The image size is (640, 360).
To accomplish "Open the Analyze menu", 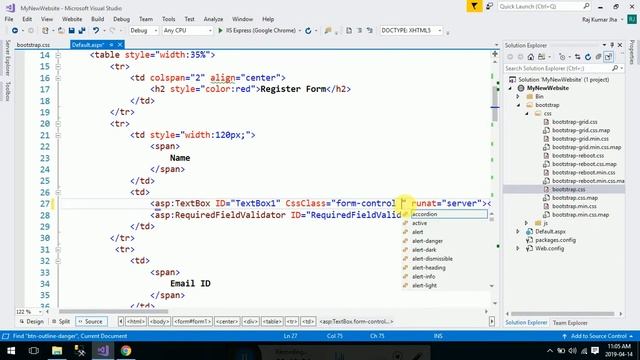I will (x=213, y=19).
